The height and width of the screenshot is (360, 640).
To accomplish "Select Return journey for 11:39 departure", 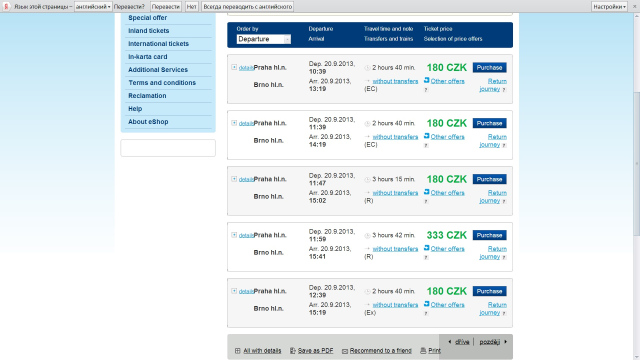I will coord(493,141).
